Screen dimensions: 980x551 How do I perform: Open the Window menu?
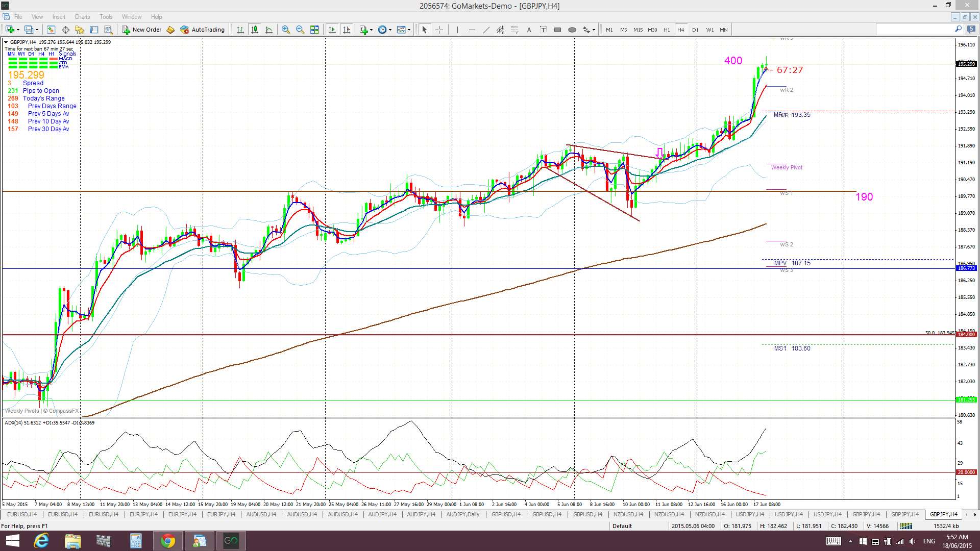point(132,17)
